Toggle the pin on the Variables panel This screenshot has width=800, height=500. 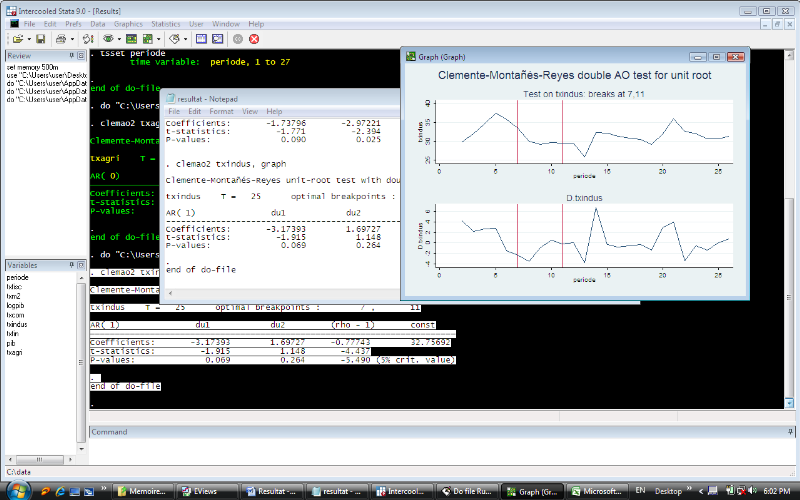pyautogui.click(x=72, y=265)
